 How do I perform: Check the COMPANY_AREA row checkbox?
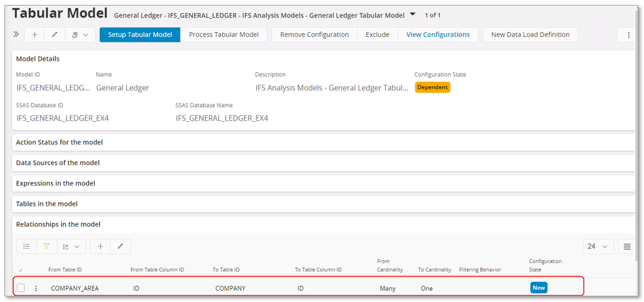pos(21,288)
